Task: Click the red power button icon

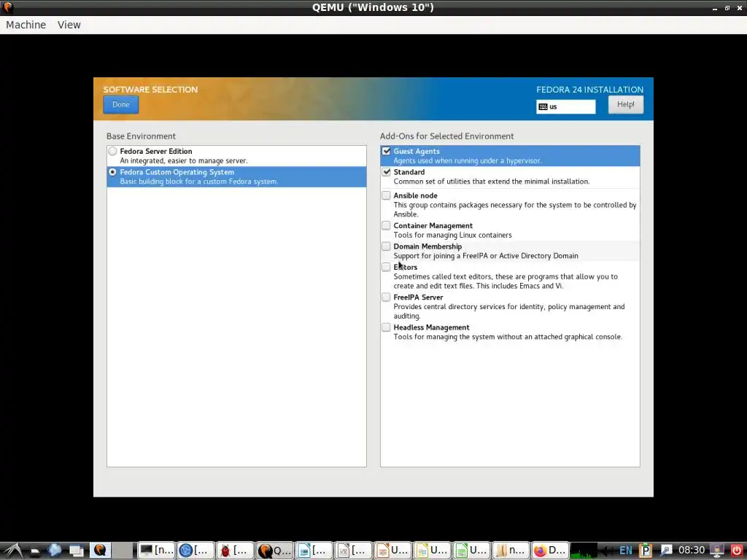Action: click(737, 551)
